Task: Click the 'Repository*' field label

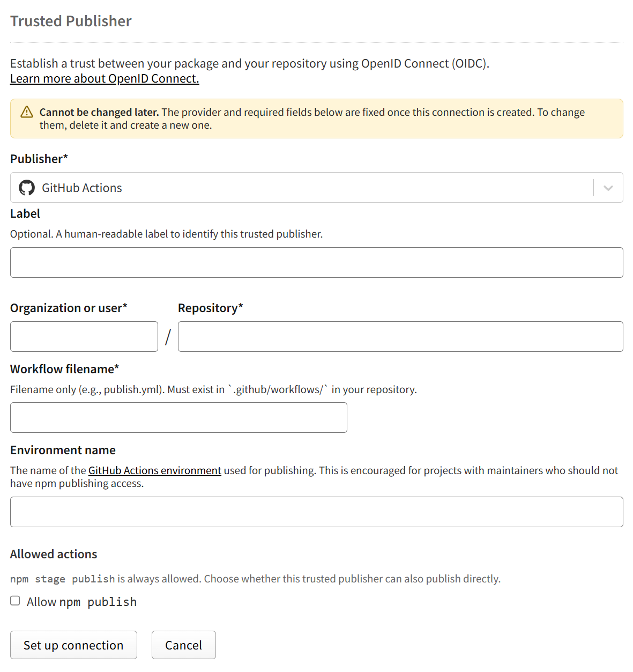Action: 211,308
